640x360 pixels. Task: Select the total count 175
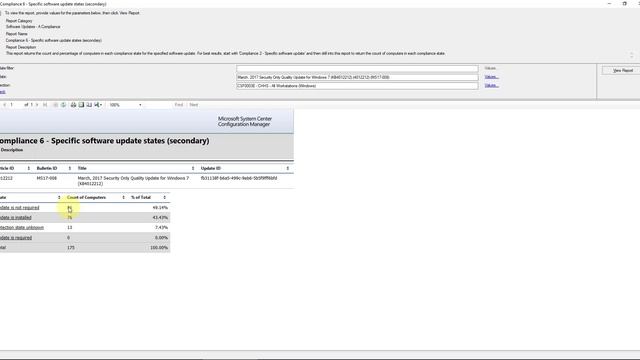[x=71, y=248]
